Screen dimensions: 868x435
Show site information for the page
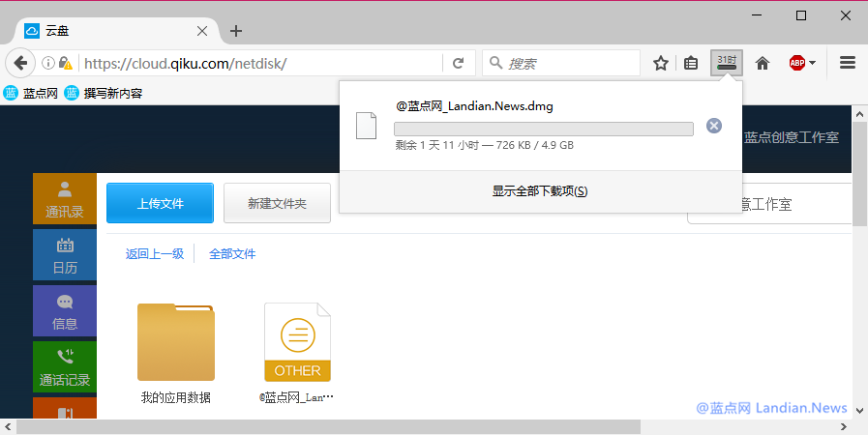[x=47, y=63]
